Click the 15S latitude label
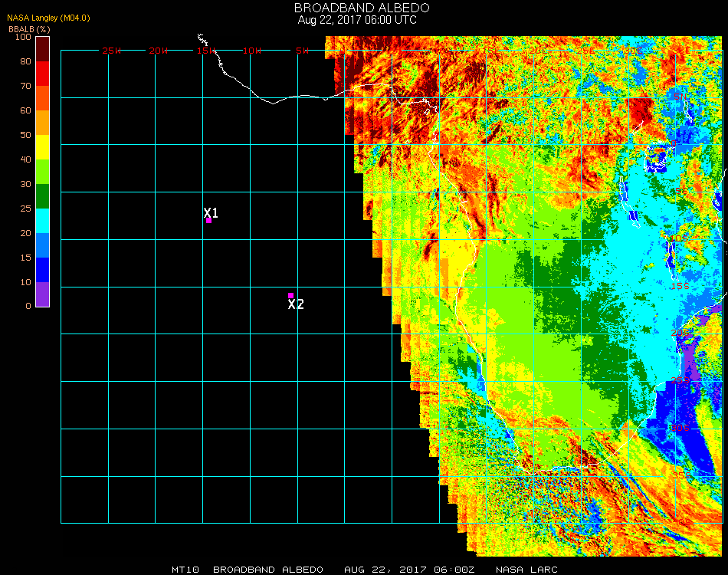Image resolution: width=728 pixels, height=575 pixels. point(680,286)
